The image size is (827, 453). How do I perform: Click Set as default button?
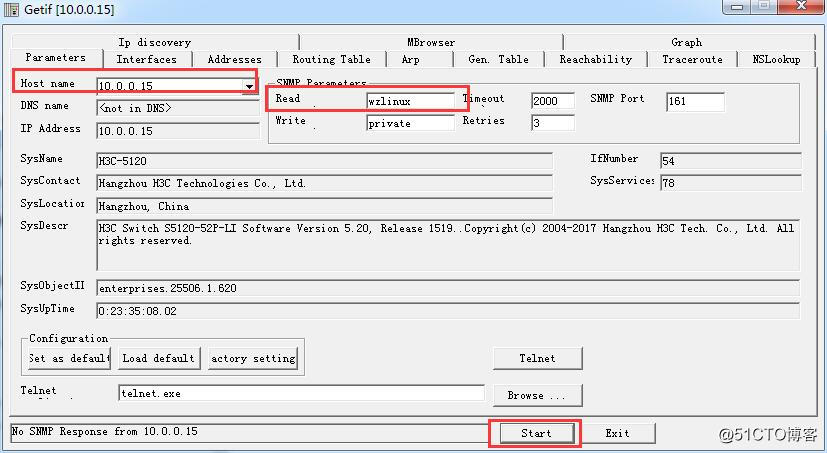pyautogui.click(x=69, y=358)
